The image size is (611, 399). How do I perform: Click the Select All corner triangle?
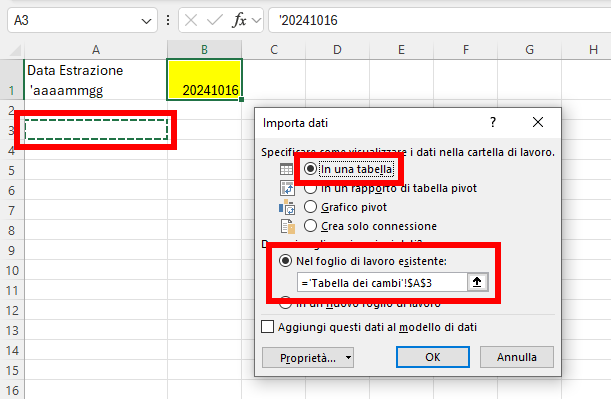tap(15, 50)
